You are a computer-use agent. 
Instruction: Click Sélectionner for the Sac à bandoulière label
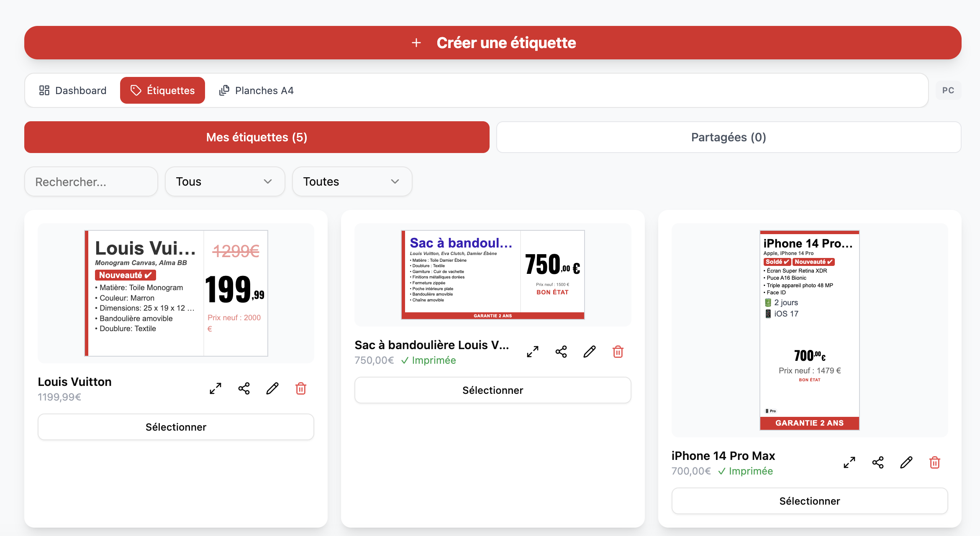493,390
